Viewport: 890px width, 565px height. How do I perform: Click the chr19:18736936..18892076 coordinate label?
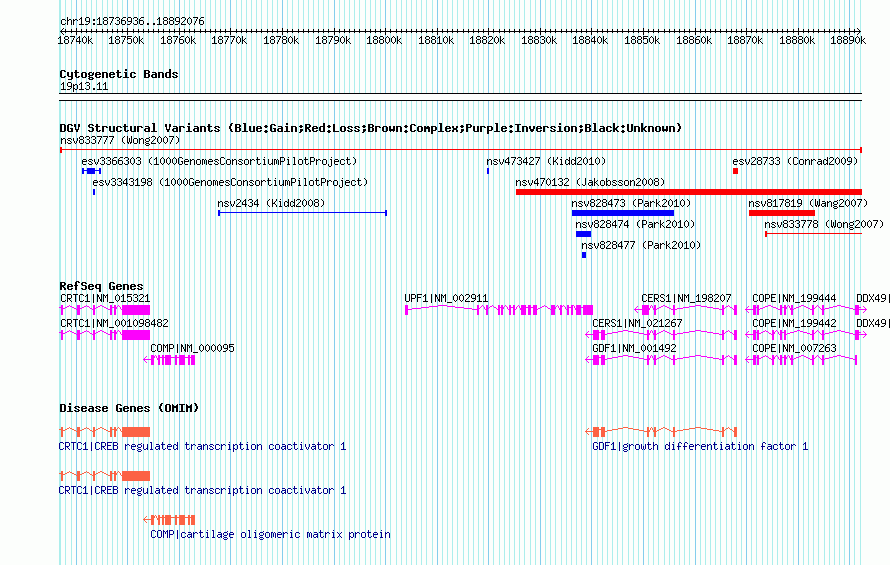132,21
